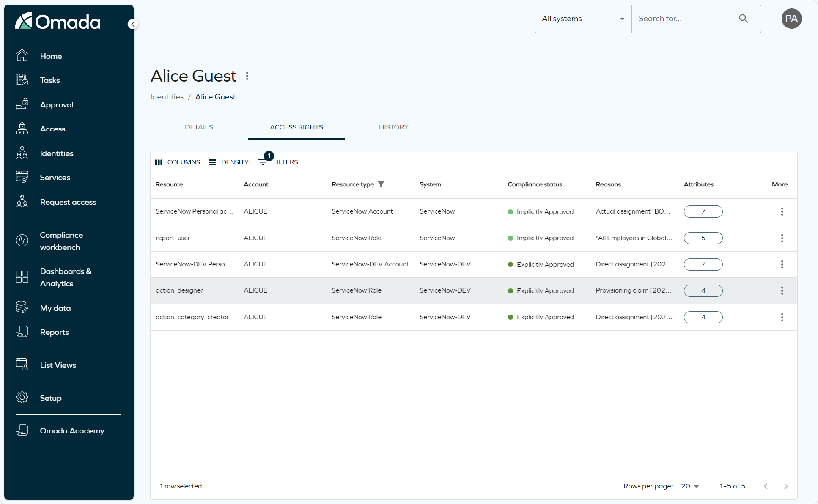Open Omada Academy
Viewport: 818px width, 504px height.
point(72,430)
